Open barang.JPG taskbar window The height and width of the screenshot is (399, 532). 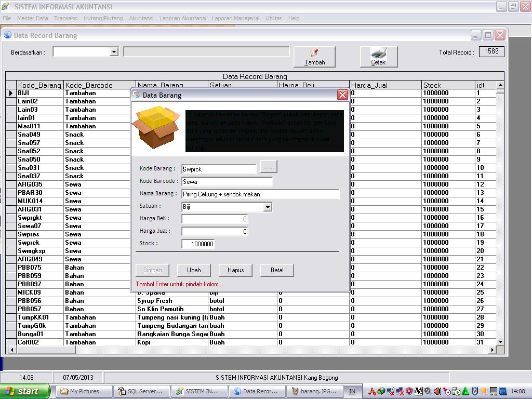point(314,391)
